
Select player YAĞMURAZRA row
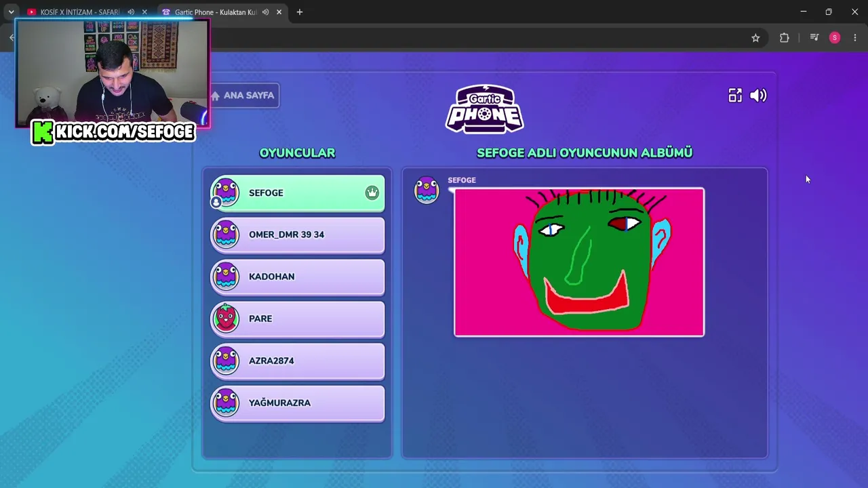point(297,403)
